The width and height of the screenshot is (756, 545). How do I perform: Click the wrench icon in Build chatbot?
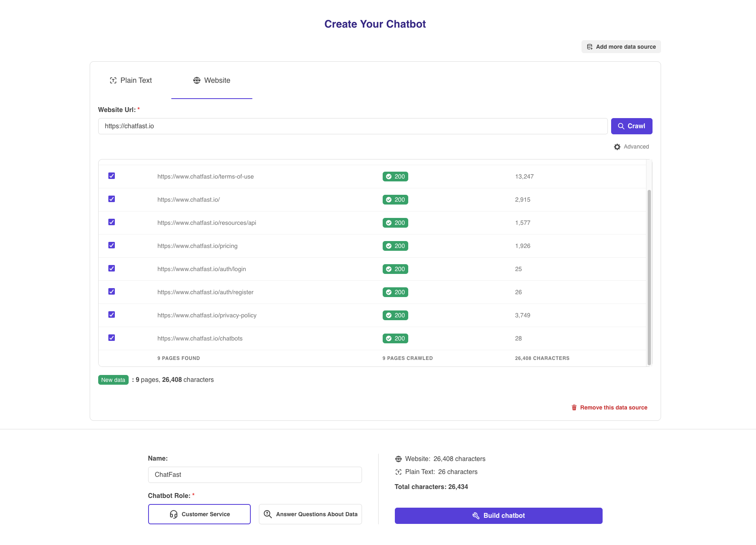point(476,516)
